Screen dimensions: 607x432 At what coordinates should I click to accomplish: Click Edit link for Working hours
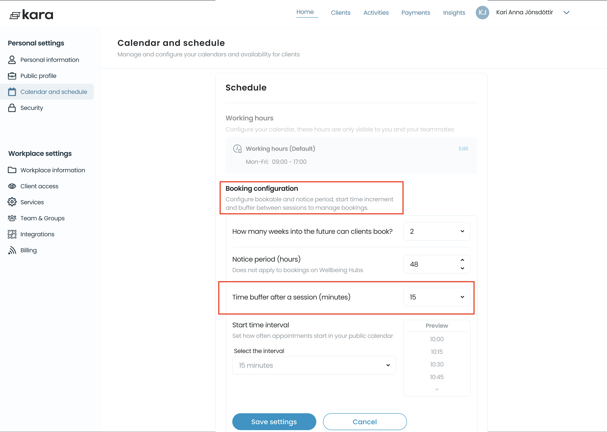(463, 149)
